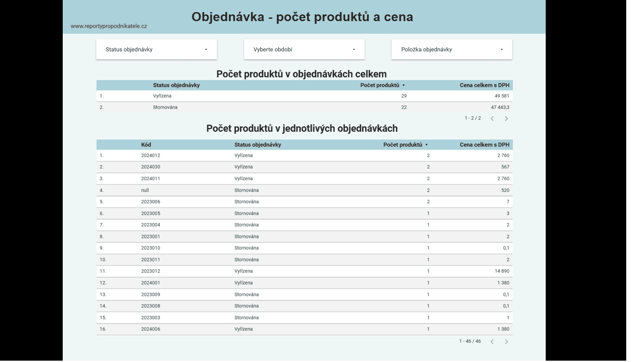Open the Vyberte období date dropdown
This screenshot has height=362, width=644.
[x=304, y=49]
